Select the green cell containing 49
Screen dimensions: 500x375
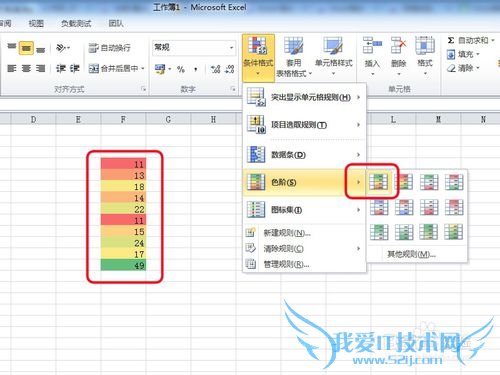point(123,265)
